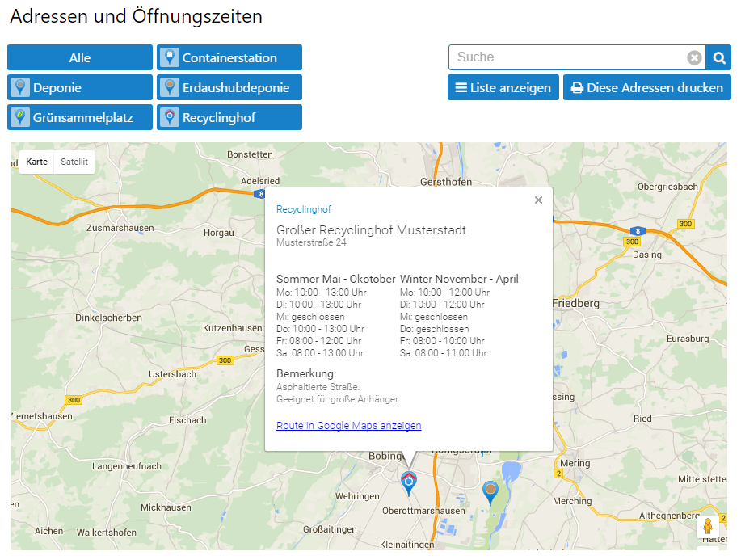This screenshot has height=560, width=741.
Task: Click the Großer Recyclinghof Musterstadt title
Action: click(x=371, y=230)
